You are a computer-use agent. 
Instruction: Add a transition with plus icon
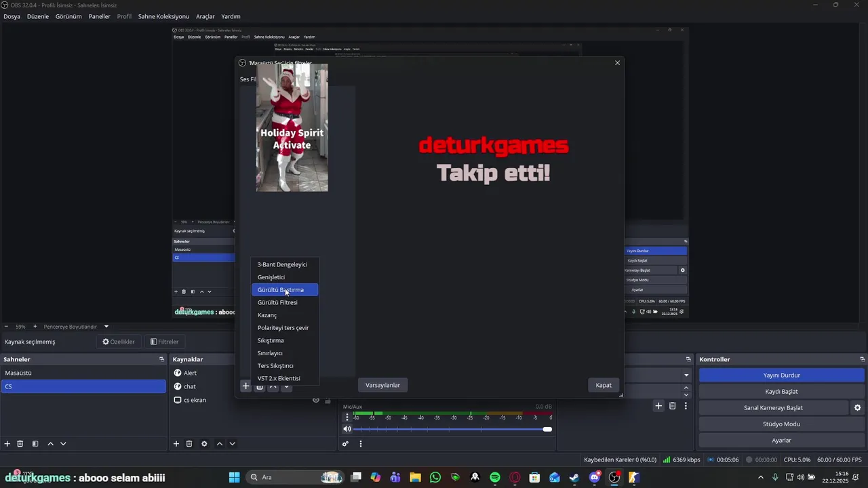658,406
